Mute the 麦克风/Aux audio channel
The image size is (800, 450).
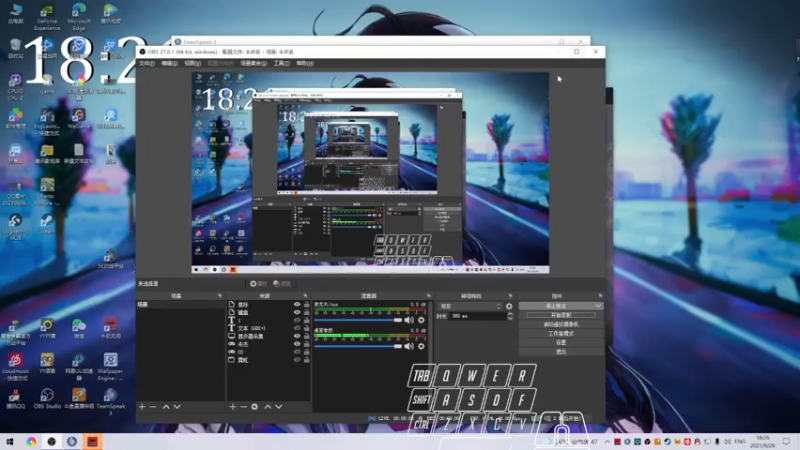click(x=409, y=320)
